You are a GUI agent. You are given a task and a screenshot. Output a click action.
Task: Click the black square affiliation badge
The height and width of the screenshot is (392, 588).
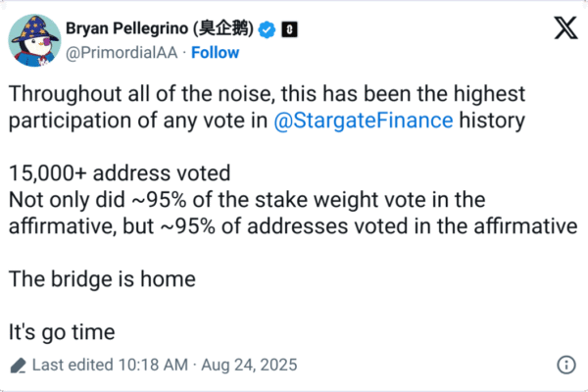(289, 31)
